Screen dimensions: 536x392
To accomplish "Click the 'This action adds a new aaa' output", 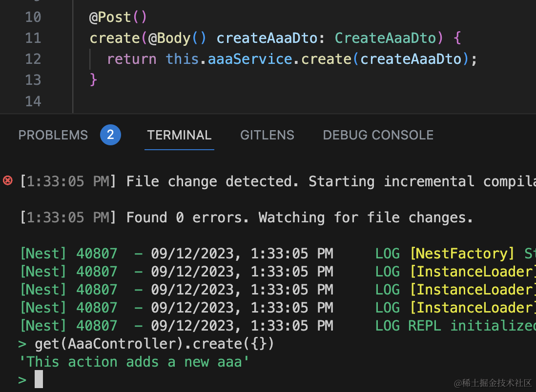I will point(134,362).
